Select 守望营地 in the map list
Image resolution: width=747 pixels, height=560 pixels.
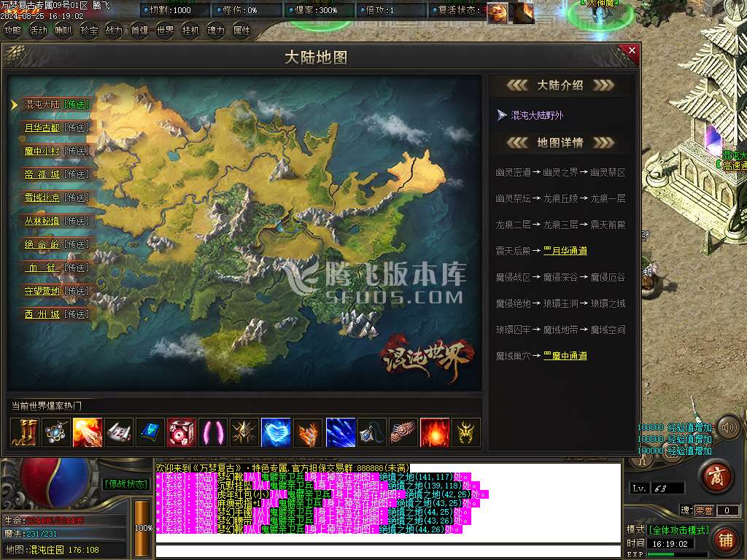click(x=42, y=291)
